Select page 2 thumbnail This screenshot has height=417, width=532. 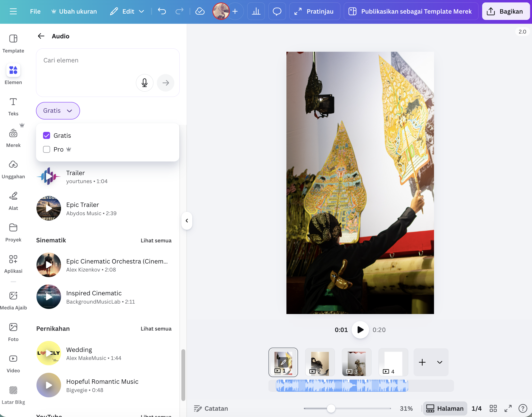(x=320, y=362)
